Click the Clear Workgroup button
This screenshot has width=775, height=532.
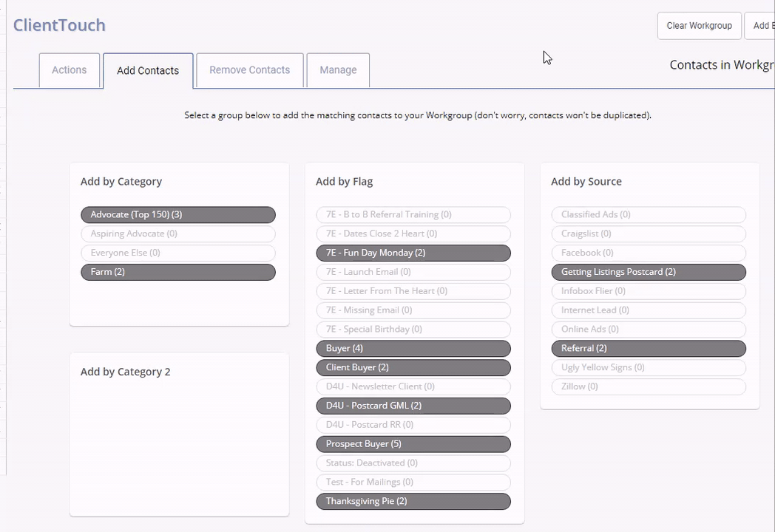click(699, 26)
